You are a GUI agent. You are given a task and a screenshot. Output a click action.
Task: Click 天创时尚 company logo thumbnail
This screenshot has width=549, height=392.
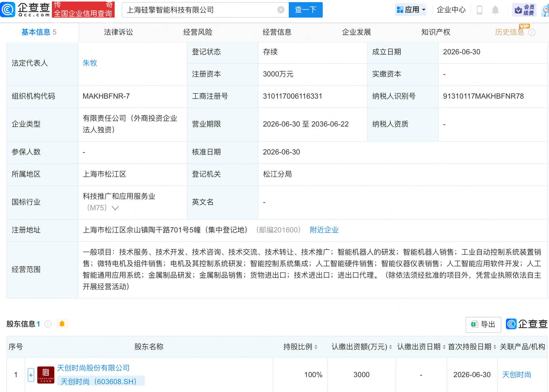tap(46, 375)
